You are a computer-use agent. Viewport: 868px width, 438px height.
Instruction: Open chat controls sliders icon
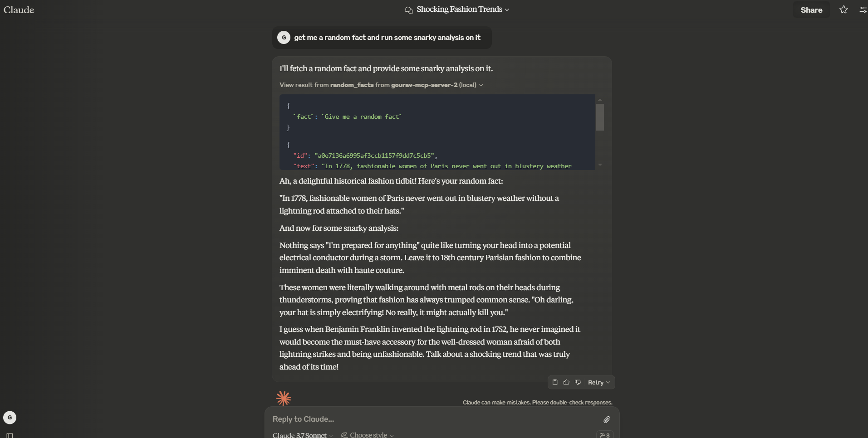(x=863, y=10)
